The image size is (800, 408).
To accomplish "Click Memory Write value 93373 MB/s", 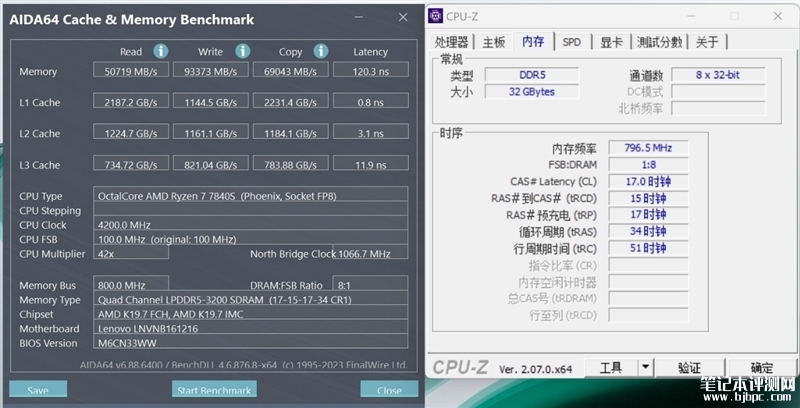I will (x=211, y=70).
